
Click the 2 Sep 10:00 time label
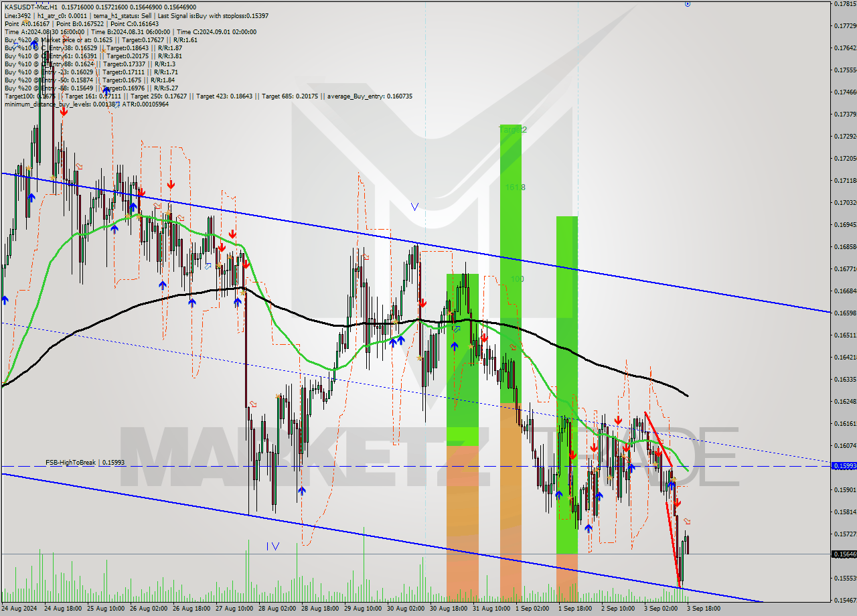[618, 609]
